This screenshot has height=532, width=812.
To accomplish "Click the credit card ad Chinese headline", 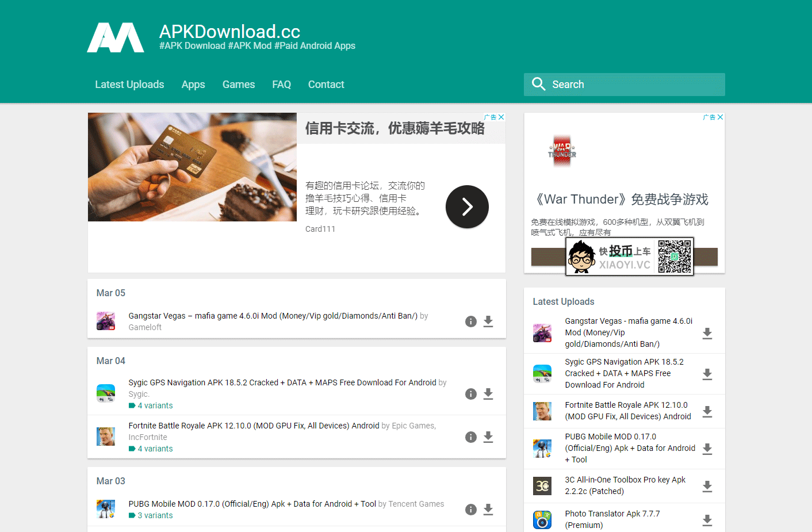I will (394, 128).
